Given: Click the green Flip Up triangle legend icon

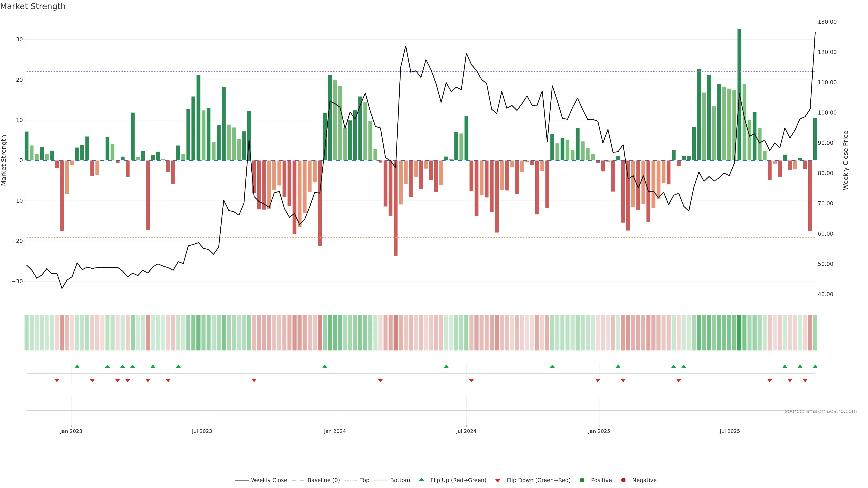Looking at the screenshot, I should [x=421, y=480].
